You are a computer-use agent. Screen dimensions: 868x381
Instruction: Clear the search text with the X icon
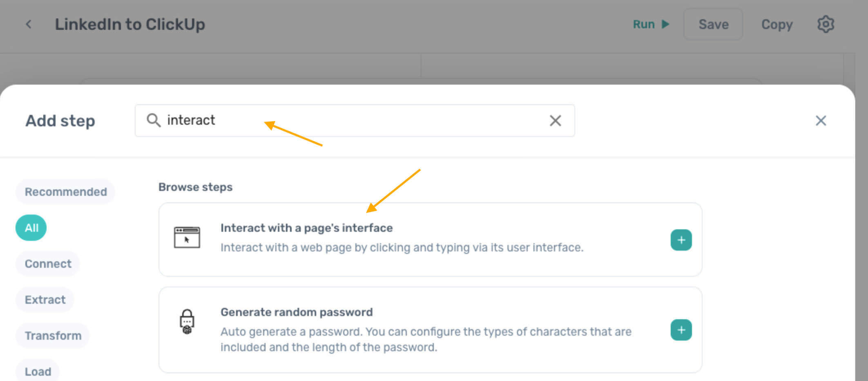pyautogui.click(x=555, y=121)
